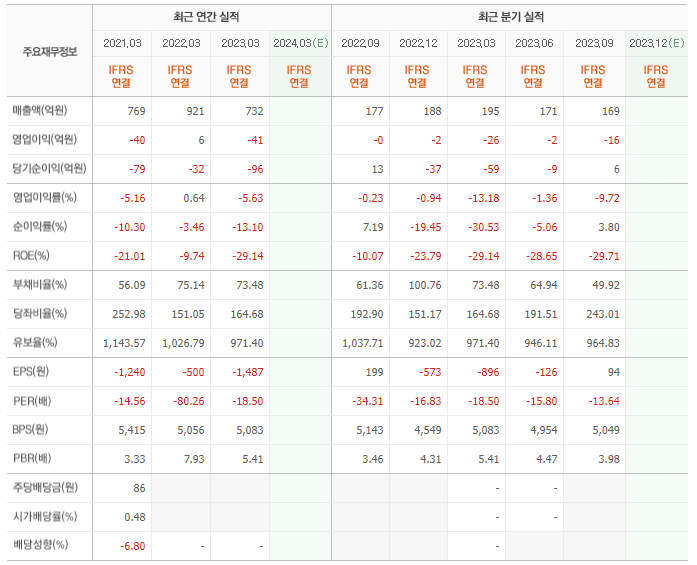Click the operating margin value -13.18
This screenshot has height=565, width=697.
click(x=484, y=198)
